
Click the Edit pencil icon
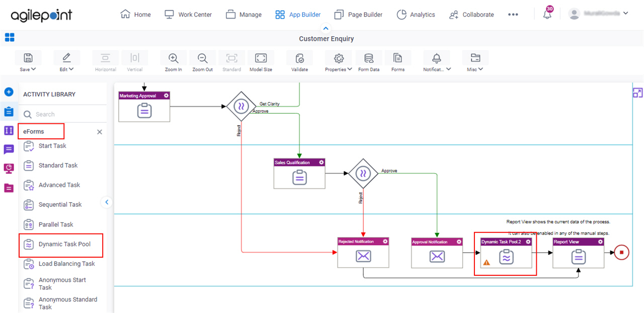coord(66,58)
